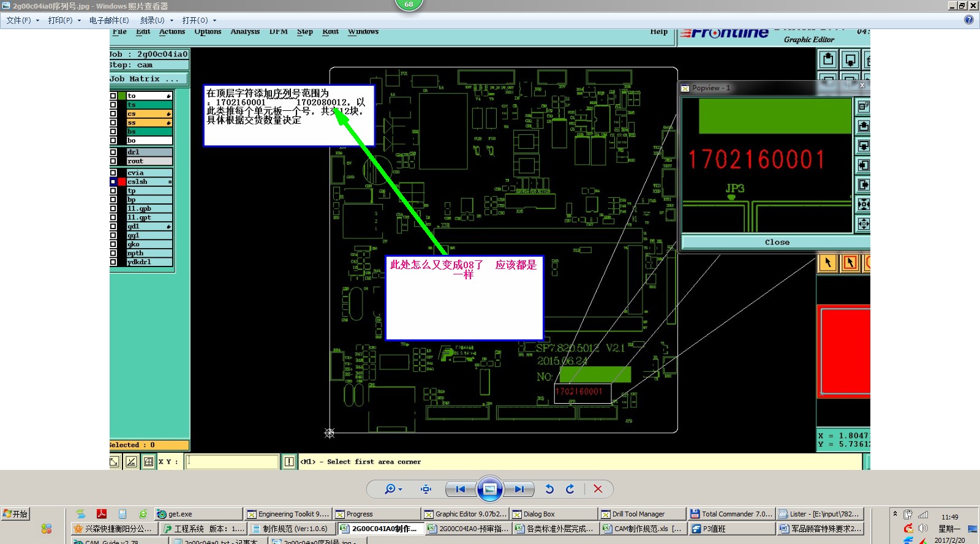The width and height of the screenshot is (980, 544).
Task: Go to next photo
Action: click(519, 489)
